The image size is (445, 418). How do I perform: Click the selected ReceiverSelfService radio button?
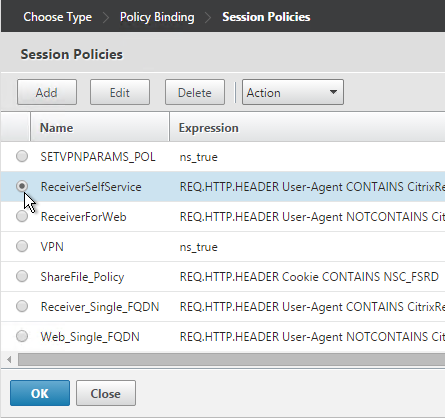tap(22, 186)
